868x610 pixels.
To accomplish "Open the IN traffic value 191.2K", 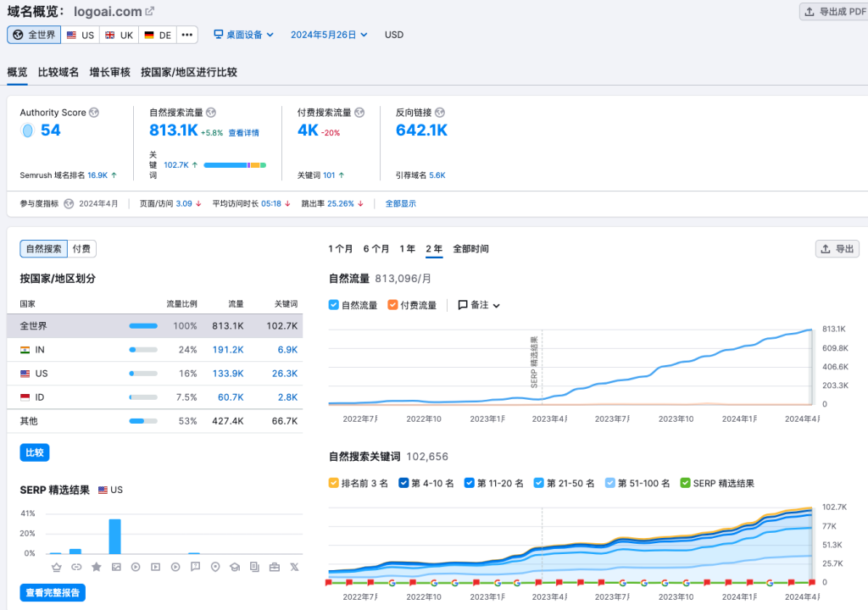I will 228,350.
